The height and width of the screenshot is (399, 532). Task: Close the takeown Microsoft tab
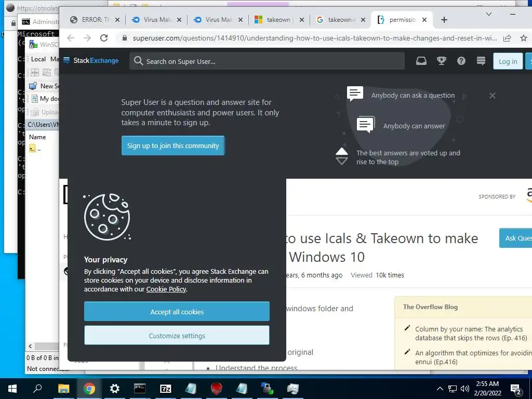coord(302,20)
